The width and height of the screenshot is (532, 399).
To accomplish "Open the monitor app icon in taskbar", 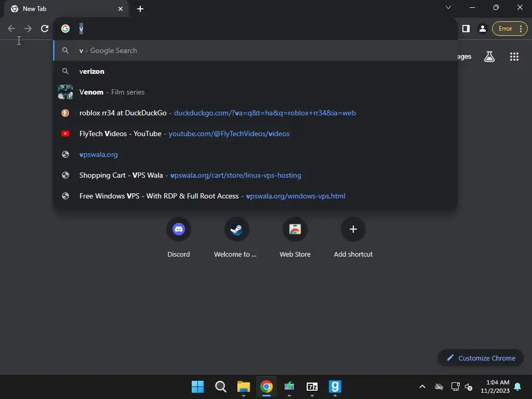I will [x=289, y=387].
